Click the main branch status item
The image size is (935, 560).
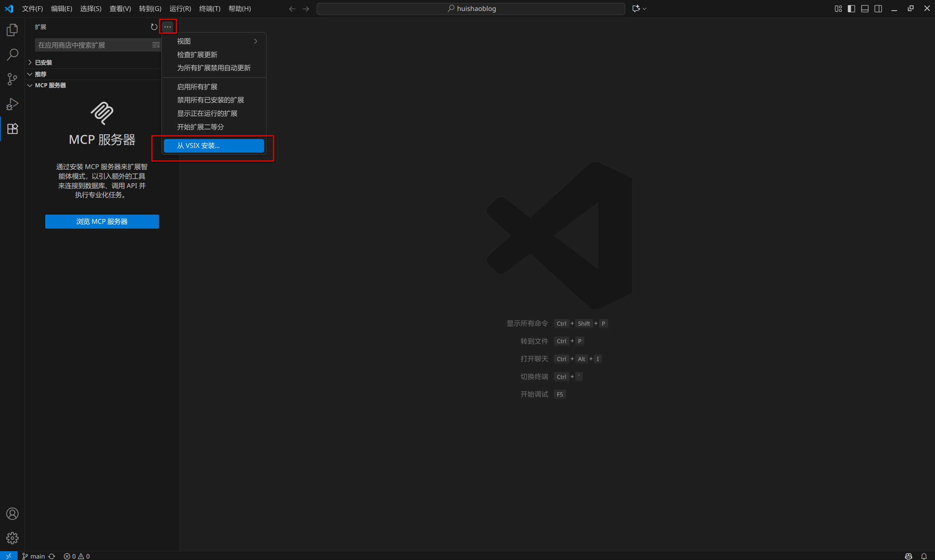(x=34, y=556)
